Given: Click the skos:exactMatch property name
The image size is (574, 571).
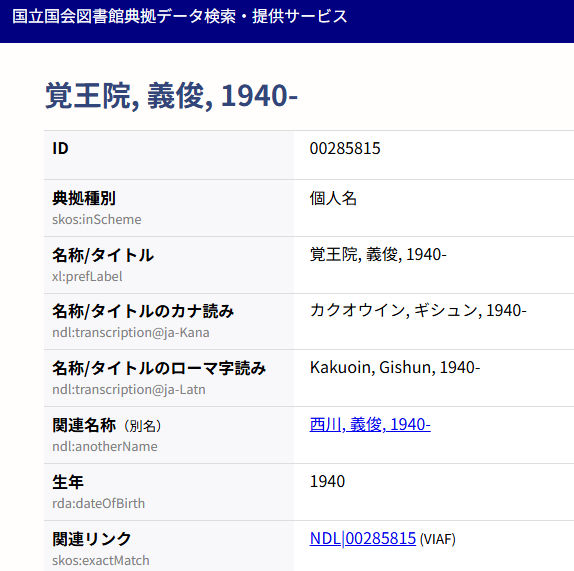Looking at the screenshot, I should [x=101, y=560].
